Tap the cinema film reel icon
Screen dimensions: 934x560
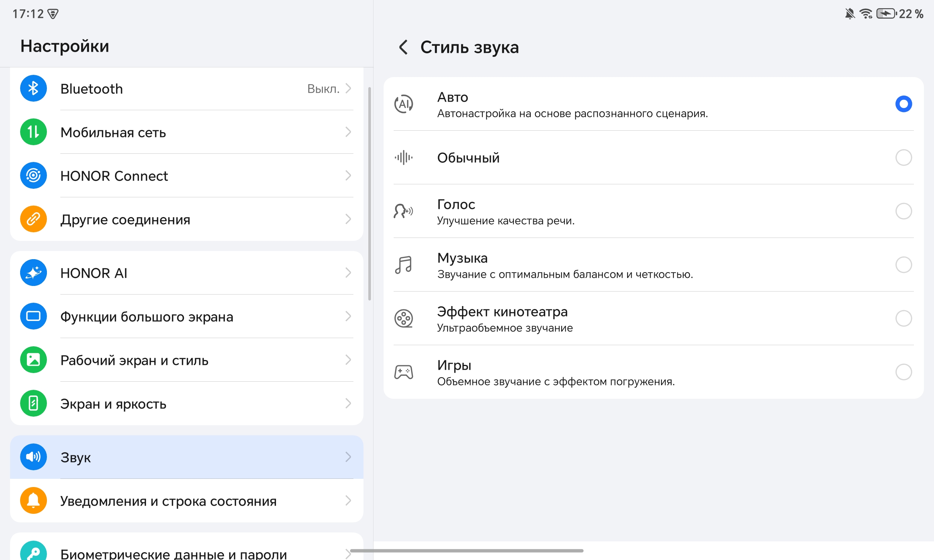click(403, 318)
